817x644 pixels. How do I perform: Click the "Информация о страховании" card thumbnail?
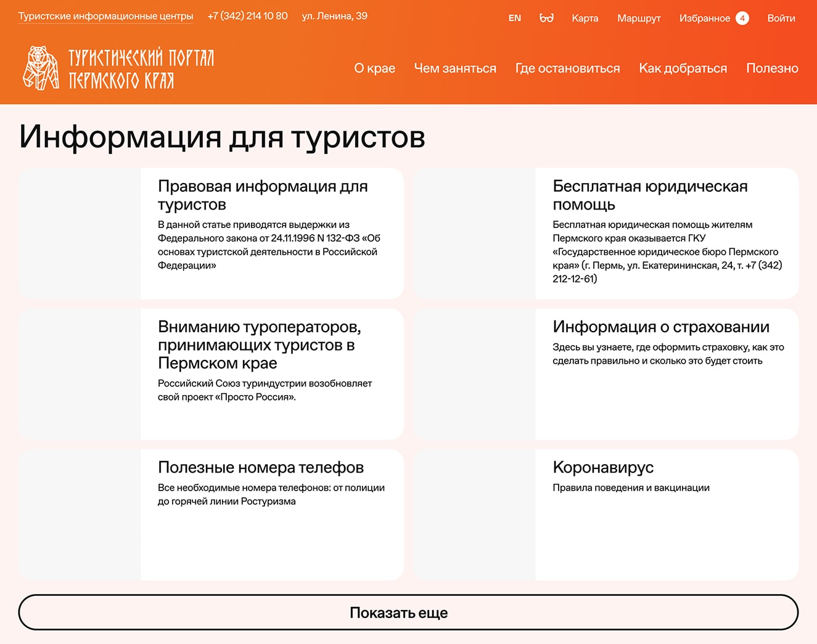[x=474, y=374]
